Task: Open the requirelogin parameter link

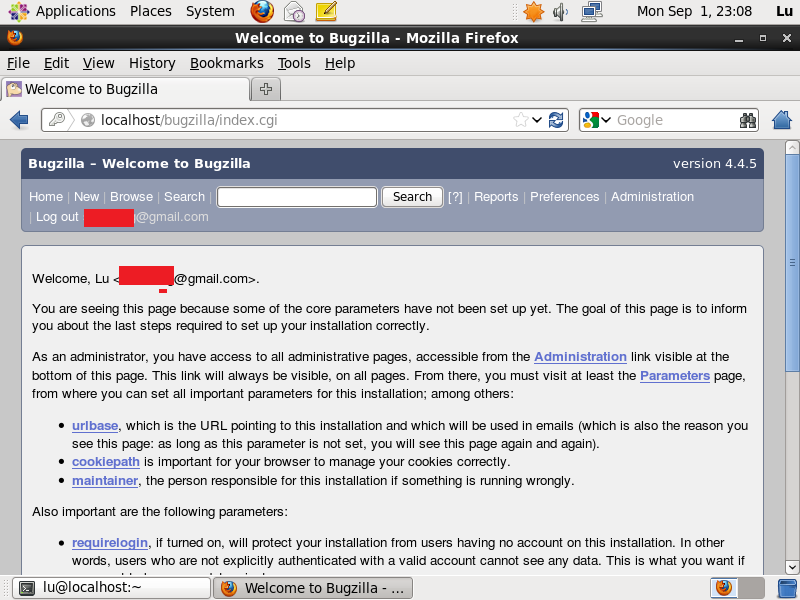Action: pos(110,542)
